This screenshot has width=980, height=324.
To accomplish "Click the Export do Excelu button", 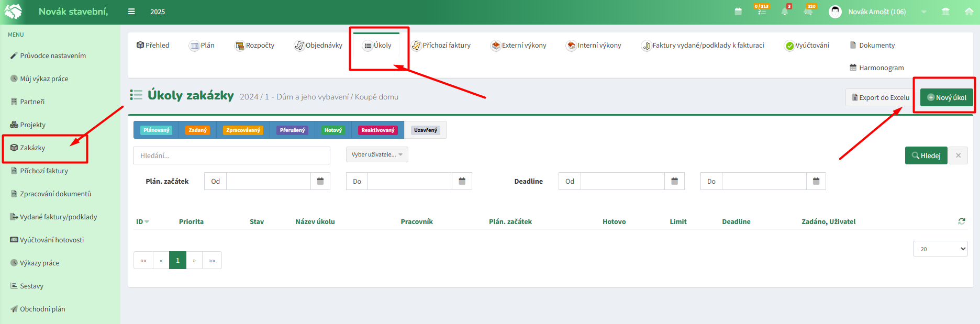I will (881, 97).
